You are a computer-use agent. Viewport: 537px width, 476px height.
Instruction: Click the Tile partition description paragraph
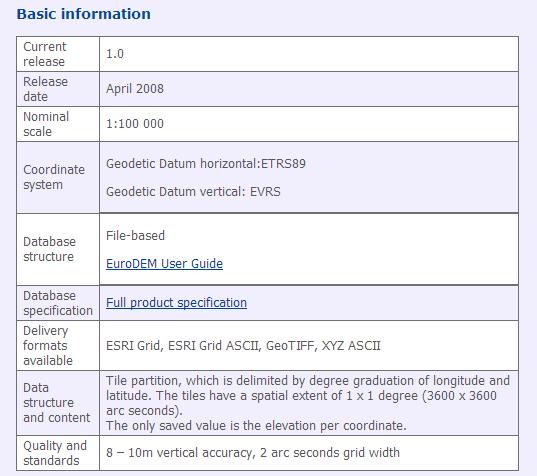click(x=308, y=403)
